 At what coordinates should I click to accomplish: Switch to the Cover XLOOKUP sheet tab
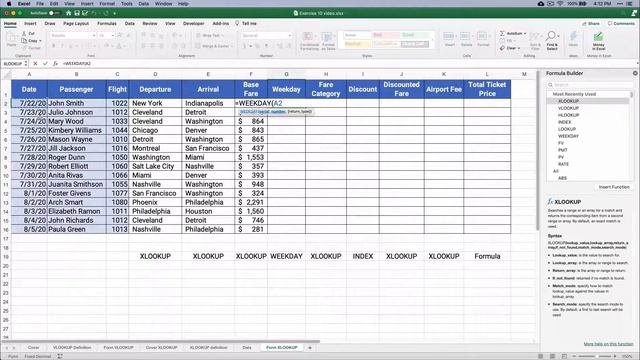[x=162, y=348]
